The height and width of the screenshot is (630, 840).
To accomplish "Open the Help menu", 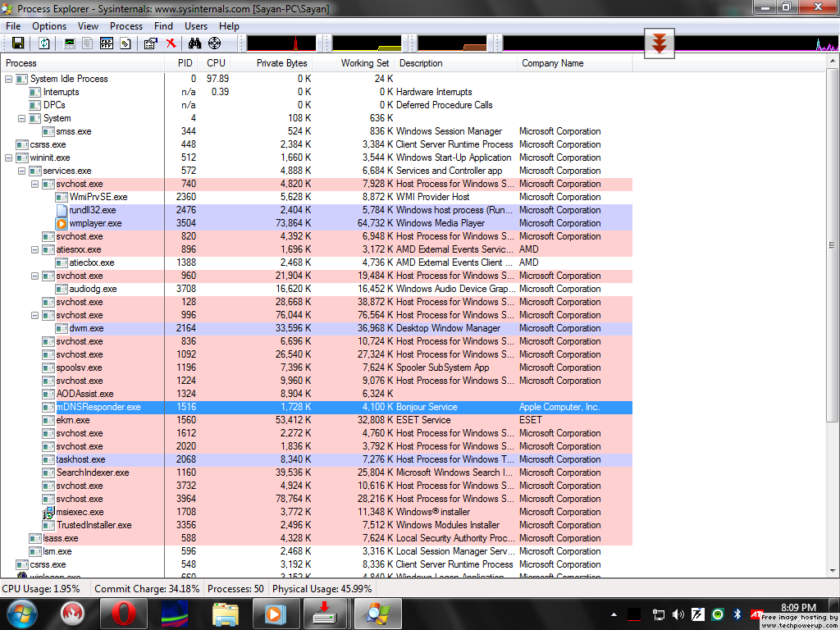I will tap(230, 26).
